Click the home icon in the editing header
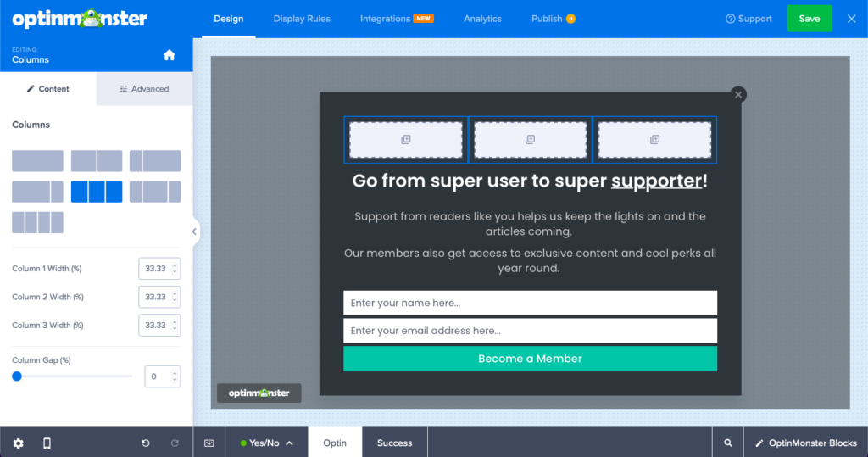Image resolution: width=868 pixels, height=457 pixels. (170, 55)
